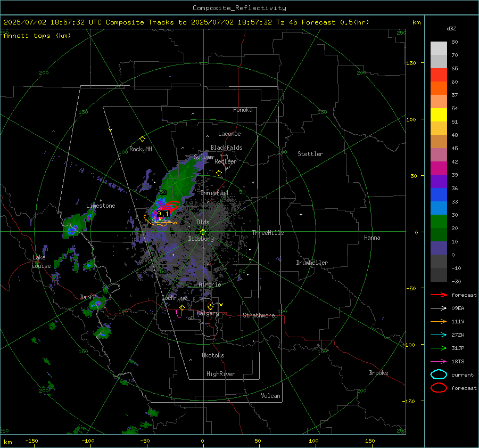
Task: Click the orange 111V arrow legend icon
Action: [x=439, y=321]
